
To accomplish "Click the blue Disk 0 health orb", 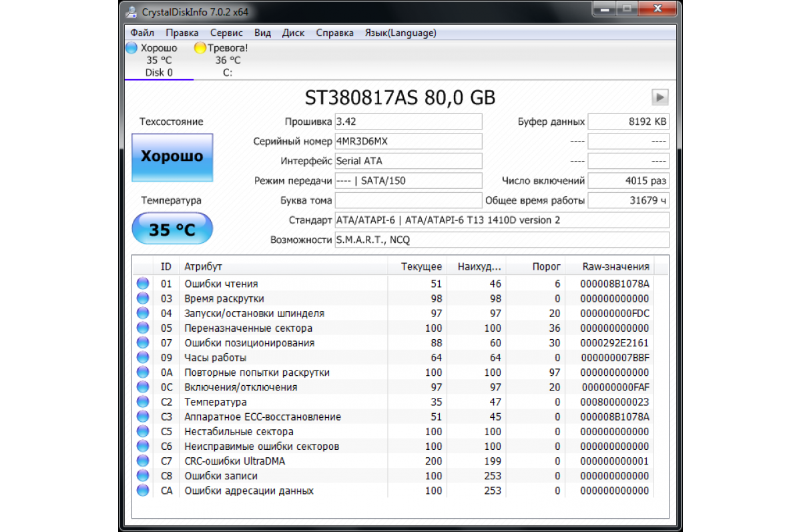I will coord(131,48).
